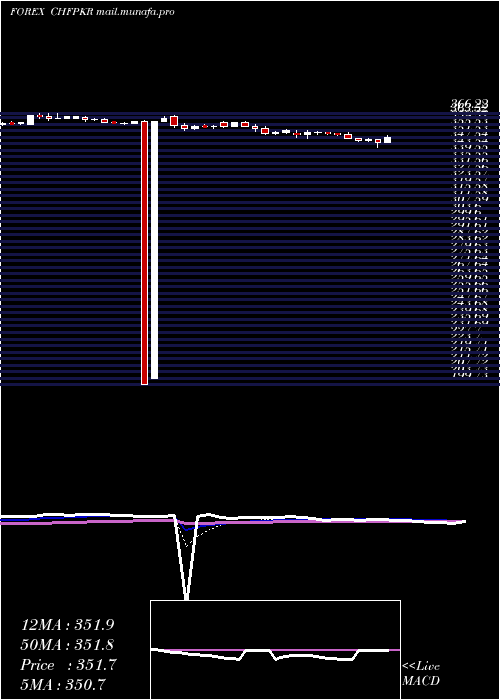Click the 5MA : 350.7 value

click(63, 684)
